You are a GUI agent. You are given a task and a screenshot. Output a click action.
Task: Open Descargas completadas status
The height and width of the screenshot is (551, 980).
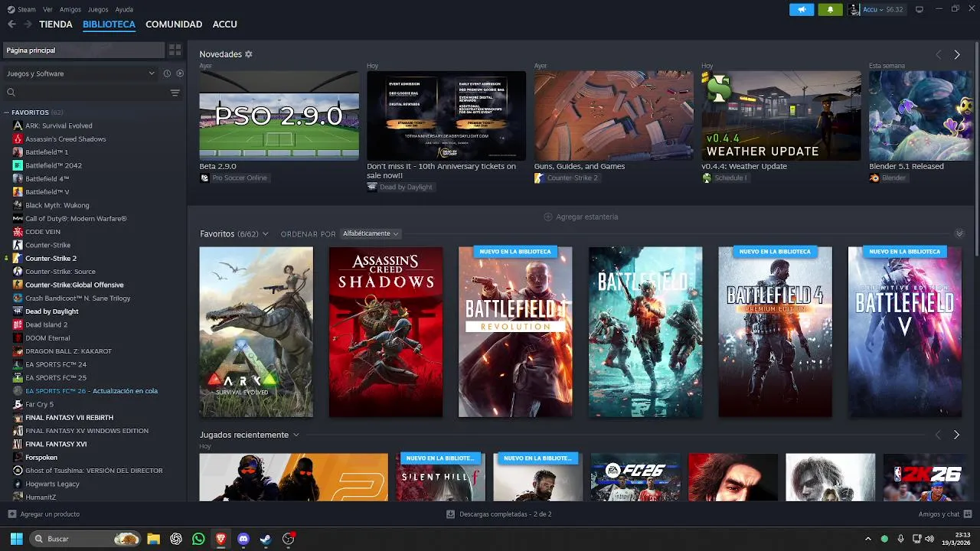coord(505,514)
